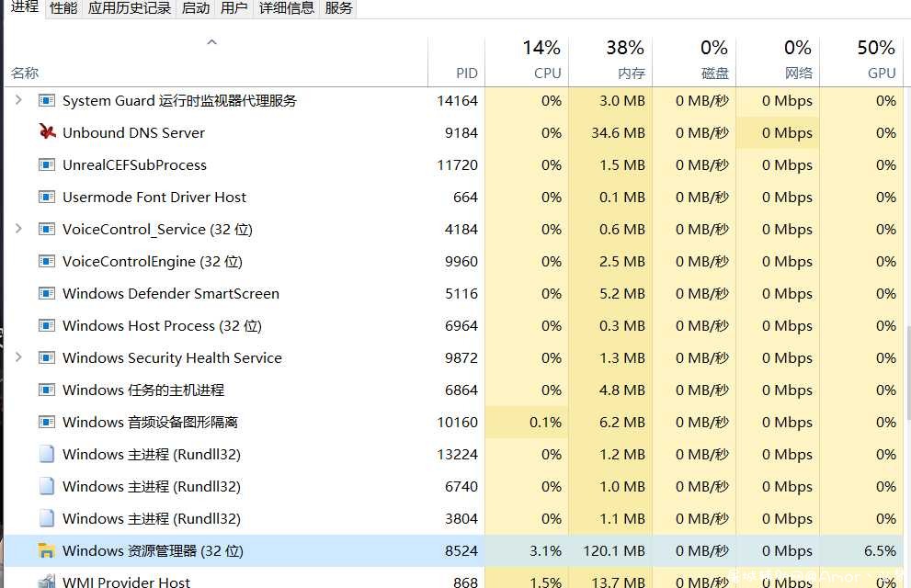Expand the VoiceControl_Service (32 位) process group

click(x=18, y=229)
